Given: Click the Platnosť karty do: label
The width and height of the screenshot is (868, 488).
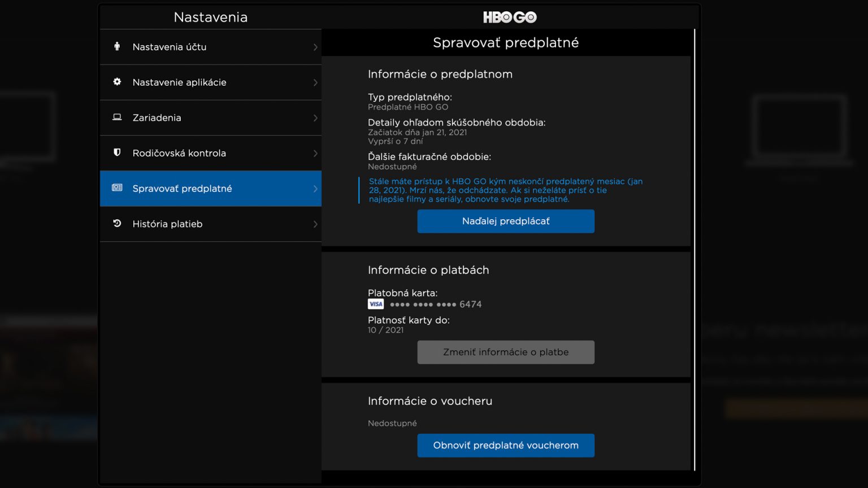Looking at the screenshot, I should (409, 320).
